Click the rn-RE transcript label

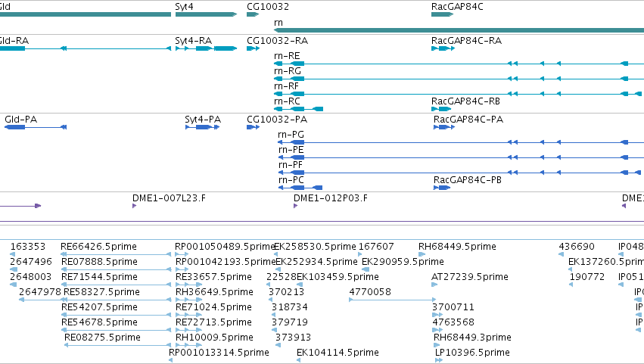[x=287, y=56]
